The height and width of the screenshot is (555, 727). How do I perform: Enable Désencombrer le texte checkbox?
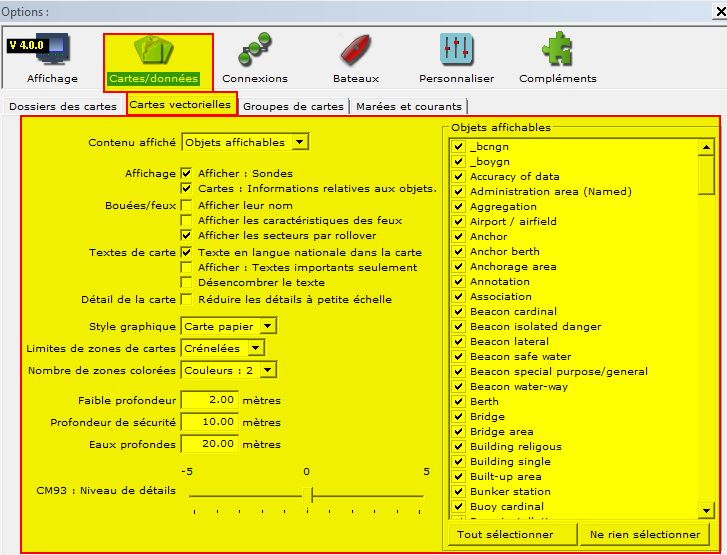click(x=186, y=283)
